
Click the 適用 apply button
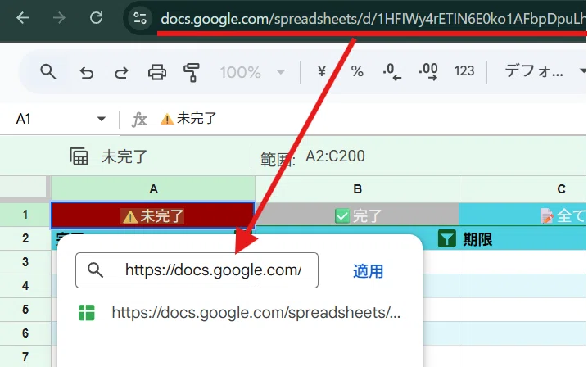368,271
